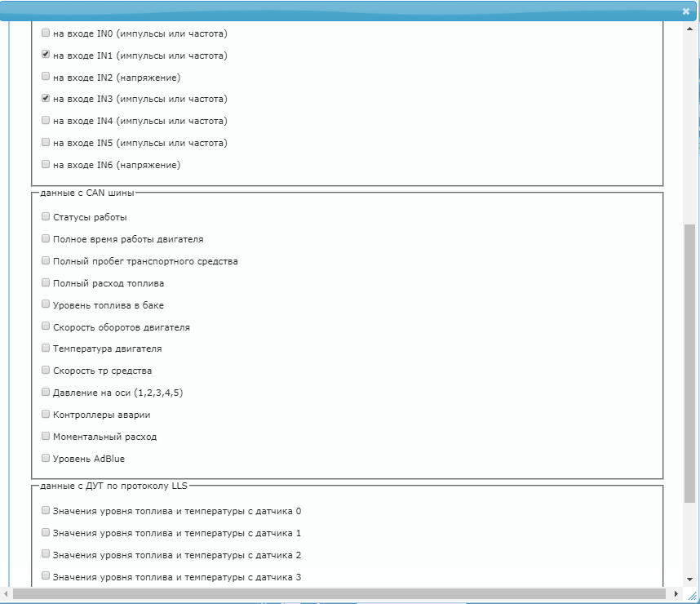Tick 'Скорость оборотов двигателя' checkbox
Viewport: 700px width, 604px height.
pyautogui.click(x=46, y=326)
